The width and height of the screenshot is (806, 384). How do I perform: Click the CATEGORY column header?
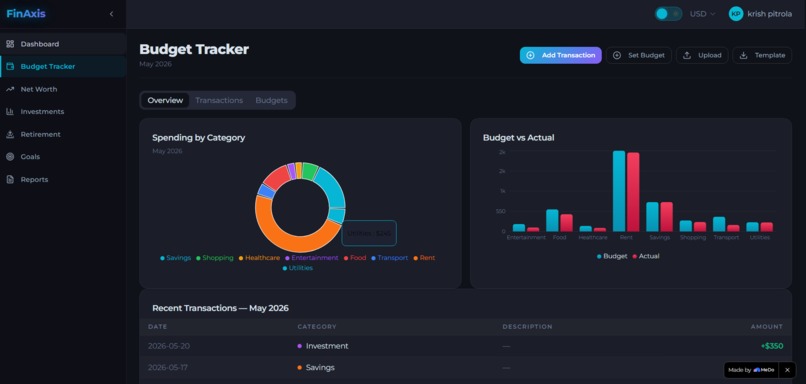pyautogui.click(x=317, y=327)
